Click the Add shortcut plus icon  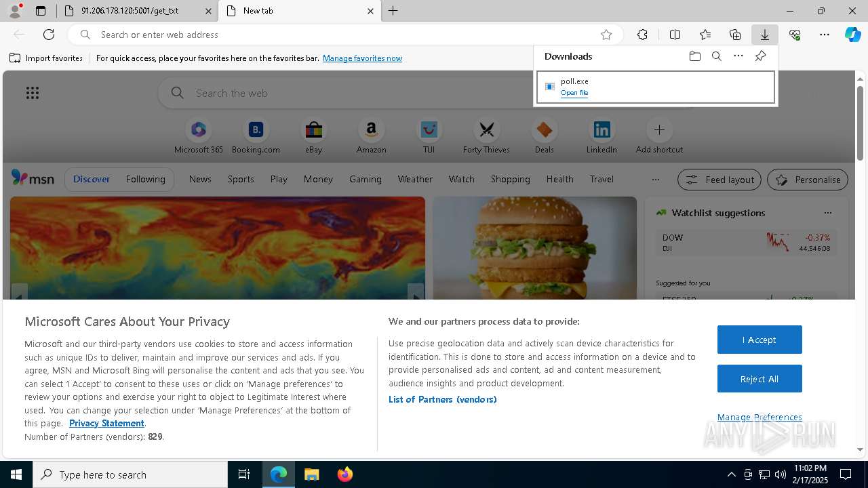coord(659,129)
